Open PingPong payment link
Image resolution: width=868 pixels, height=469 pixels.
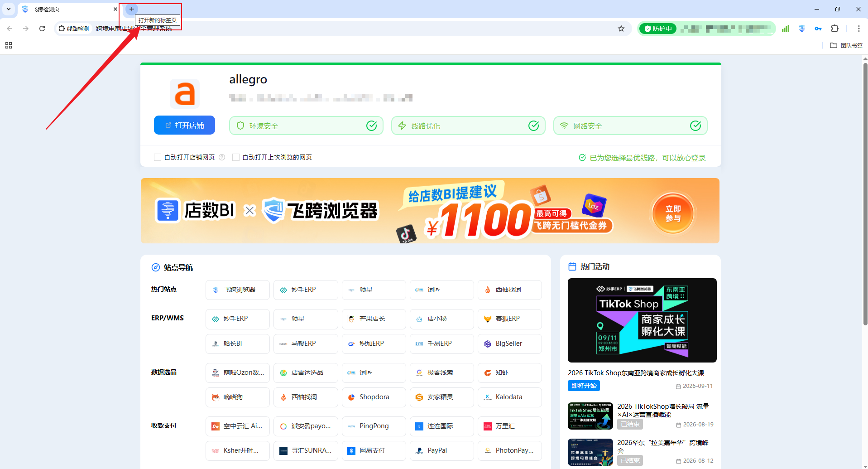click(x=374, y=426)
